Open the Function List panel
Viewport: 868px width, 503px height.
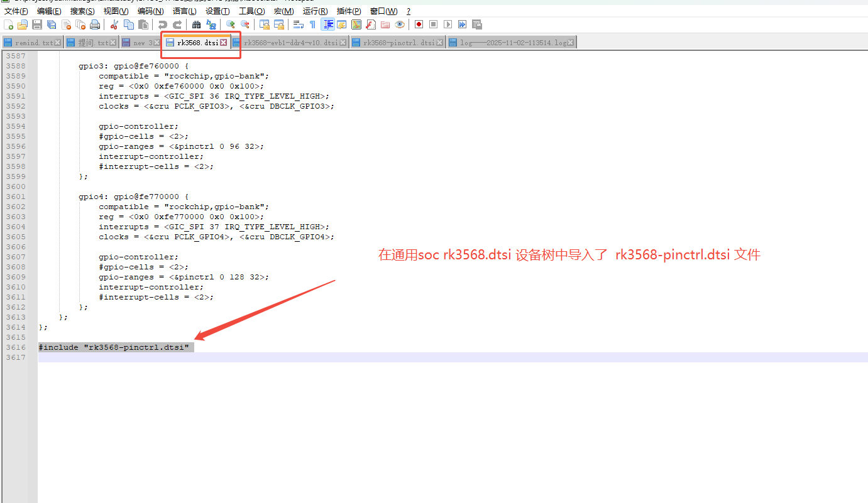pyautogui.click(x=371, y=24)
